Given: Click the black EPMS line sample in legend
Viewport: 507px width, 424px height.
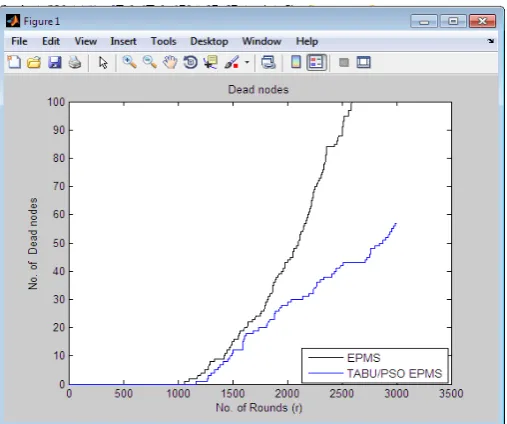Looking at the screenshot, I should click(326, 358).
